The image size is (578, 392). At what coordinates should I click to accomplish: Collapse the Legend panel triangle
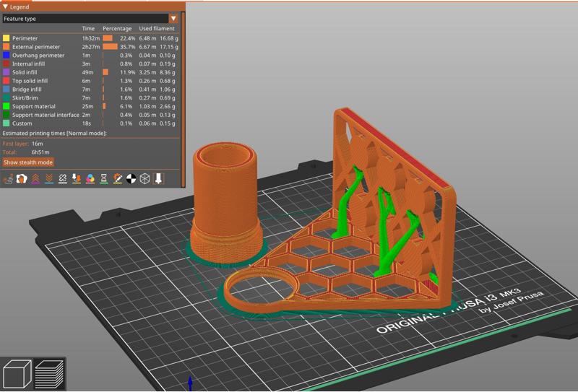[5, 6]
